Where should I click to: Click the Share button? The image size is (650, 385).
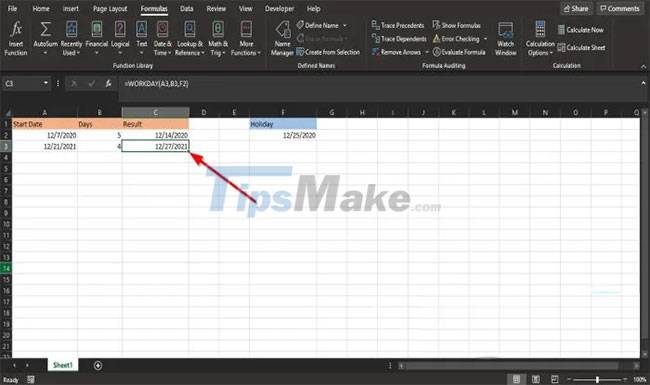576,8
